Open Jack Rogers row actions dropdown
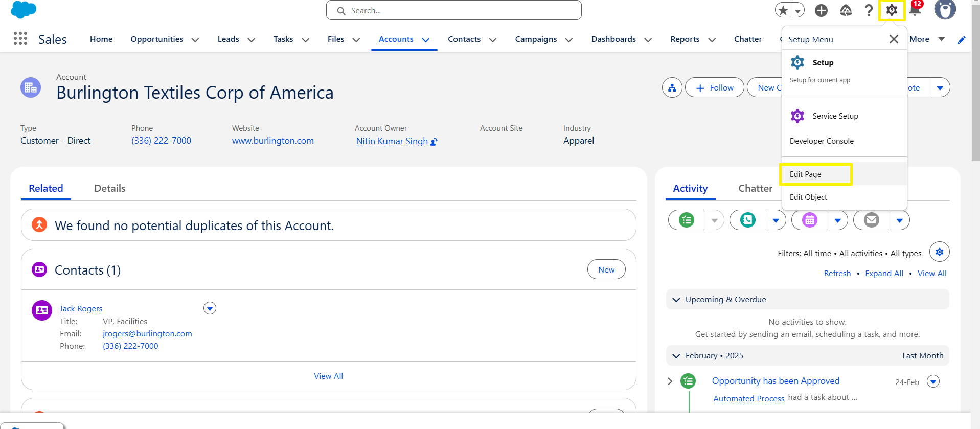 tap(210, 308)
